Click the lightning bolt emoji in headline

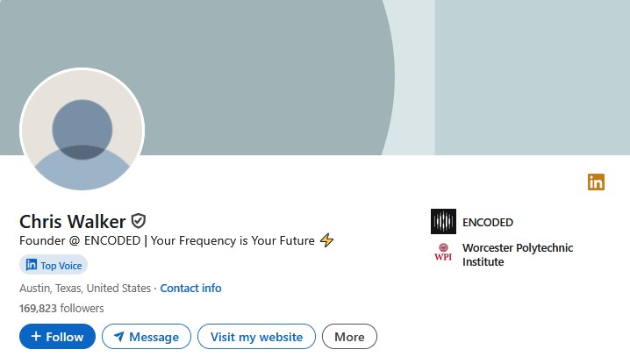326,240
